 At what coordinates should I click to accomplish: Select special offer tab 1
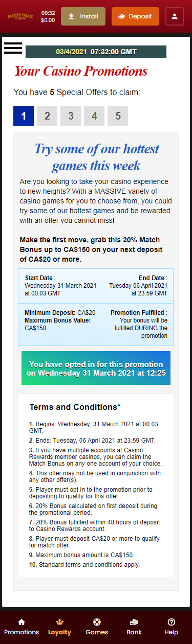pyautogui.click(x=24, y=116)
